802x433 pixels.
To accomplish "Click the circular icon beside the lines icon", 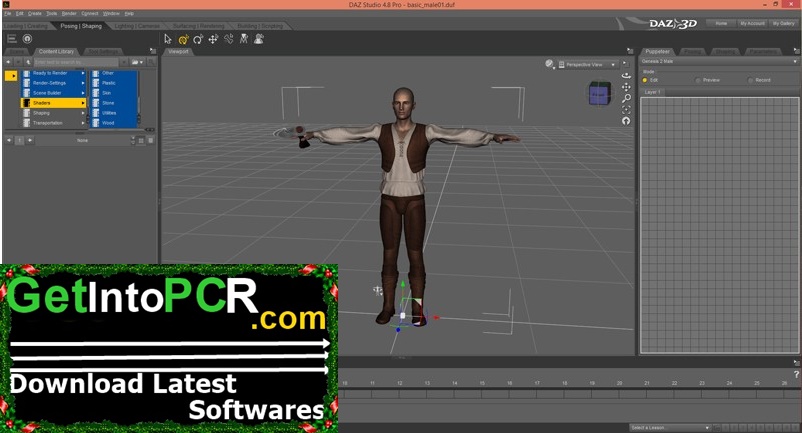I will click(x=28, y=39).
